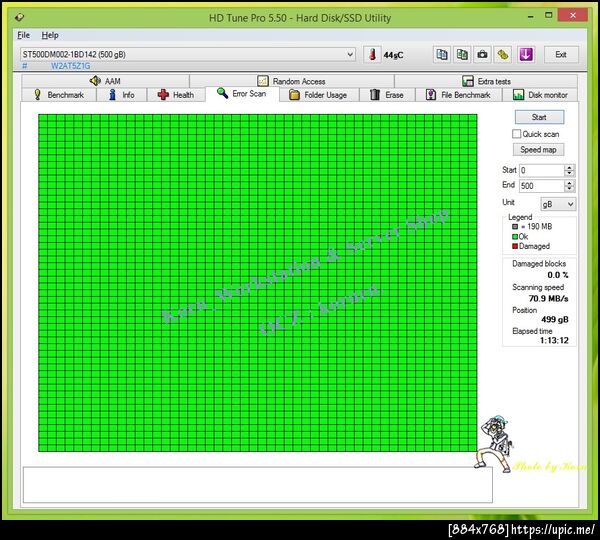Image resolution: width=600 pixels, height=540 pixels.
Task: Increase the Start value with up arrow
Action: tap(569, 167)
